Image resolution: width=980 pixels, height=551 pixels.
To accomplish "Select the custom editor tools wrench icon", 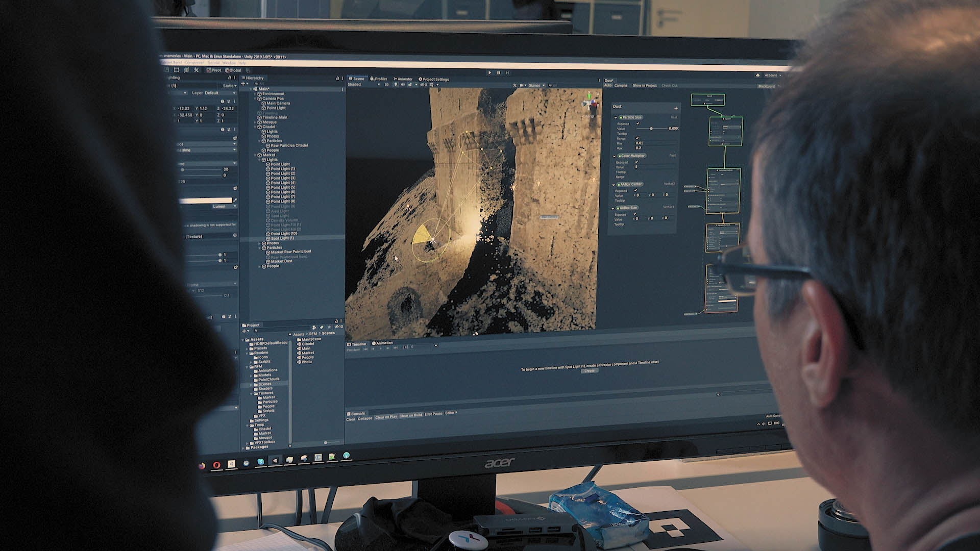I will tap(195, 70).
